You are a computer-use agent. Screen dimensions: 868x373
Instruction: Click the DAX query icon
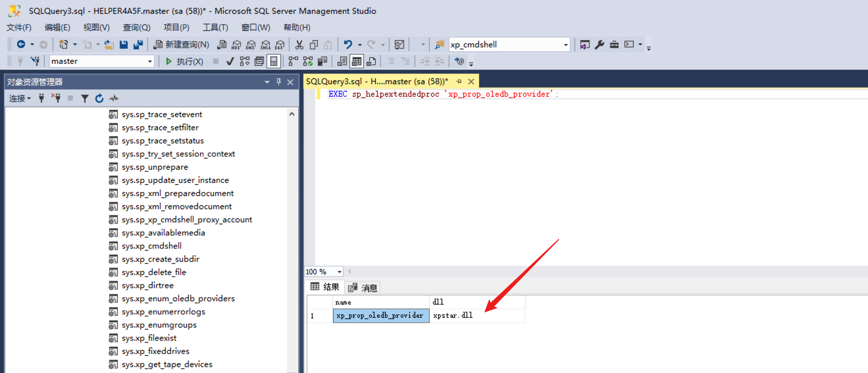click(x=280, y=45)
